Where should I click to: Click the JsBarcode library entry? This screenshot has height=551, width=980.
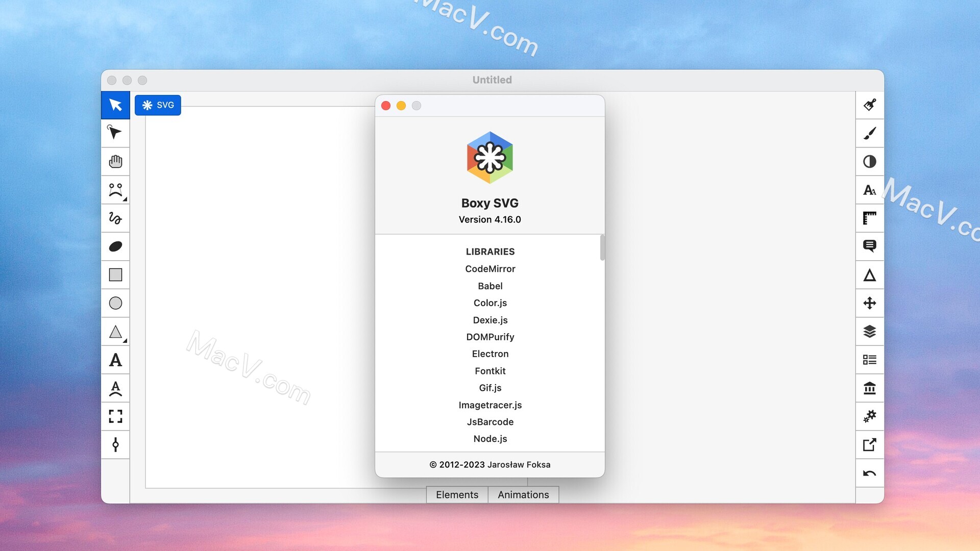490,422
